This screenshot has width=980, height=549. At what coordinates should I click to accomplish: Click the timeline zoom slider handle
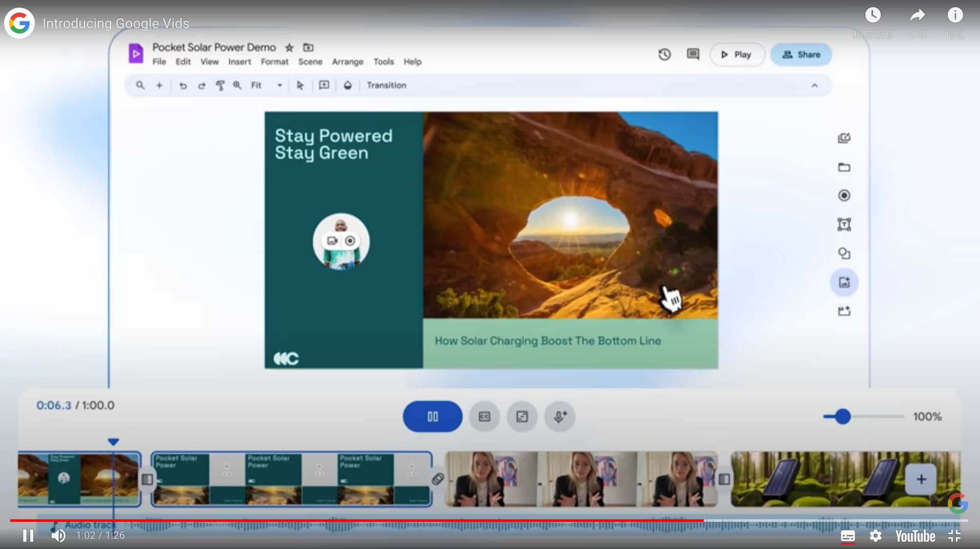[842, 416]
